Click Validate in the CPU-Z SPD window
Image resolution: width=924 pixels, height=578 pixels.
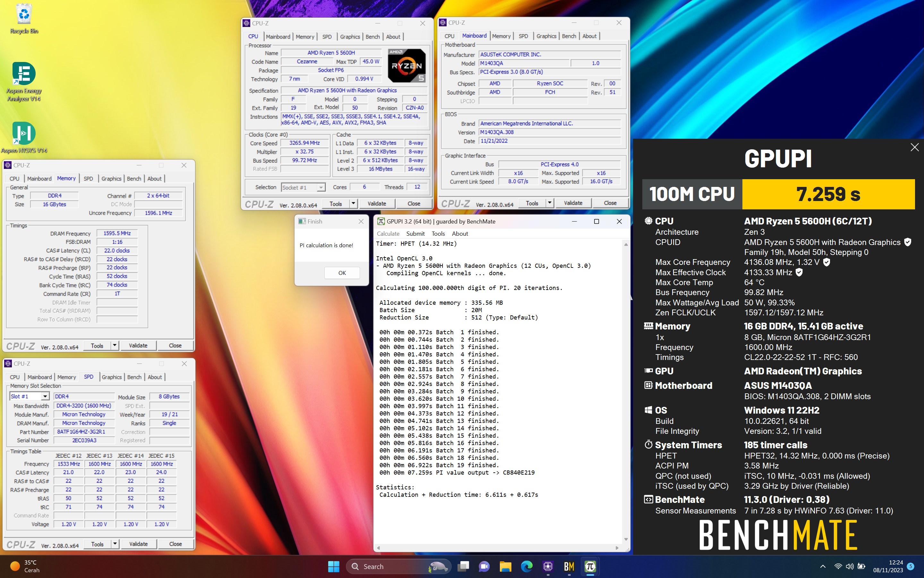click(x=138, y=544)
